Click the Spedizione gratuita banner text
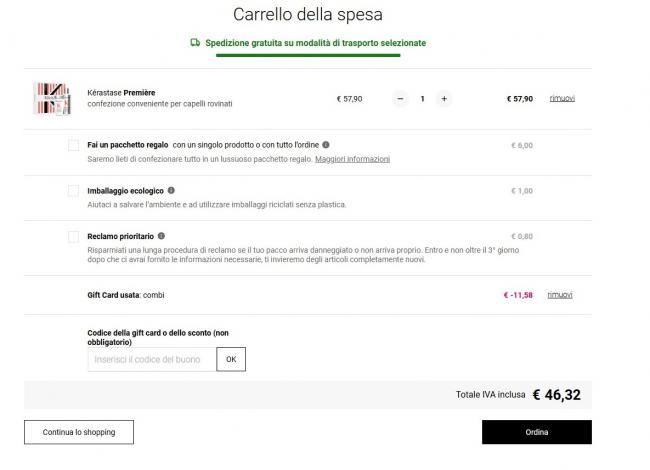The width and height of the screenshot is (650, 470). (316, 43)
